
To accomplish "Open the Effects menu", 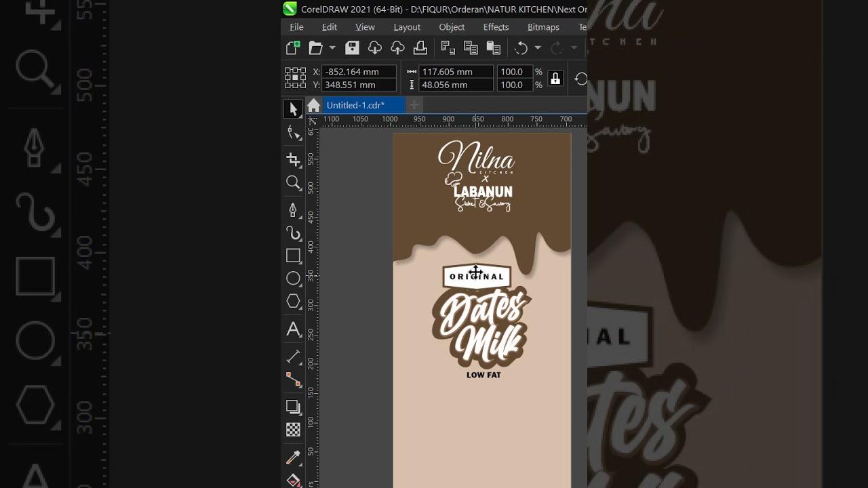I will (496, 27).
